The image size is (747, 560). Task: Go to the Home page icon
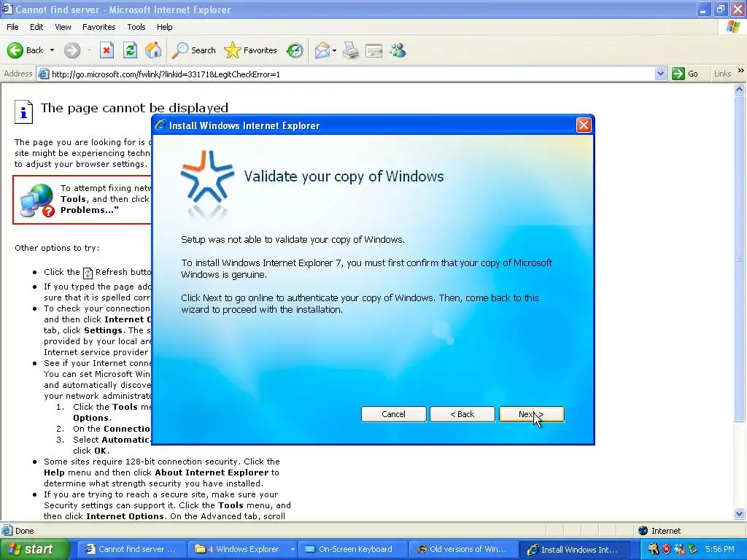[x=153, y=50]
